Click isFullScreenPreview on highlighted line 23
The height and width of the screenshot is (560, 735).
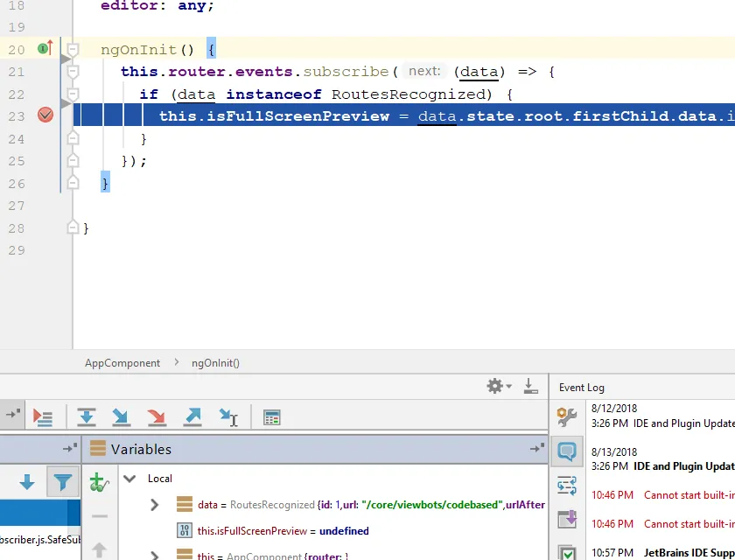297,115
